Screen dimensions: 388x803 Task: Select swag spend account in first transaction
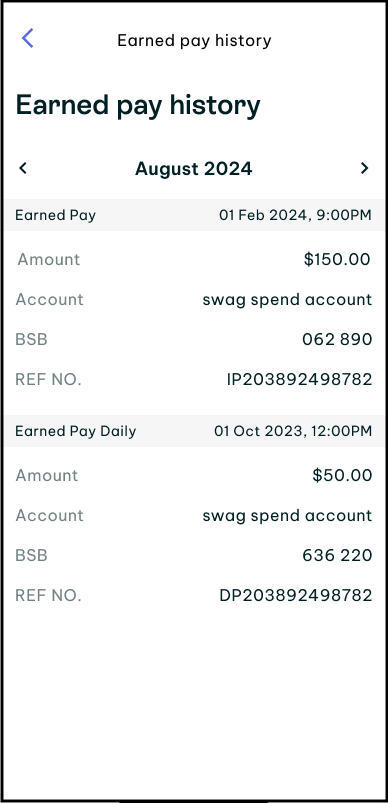pyautogui.click(x=287, y=300)
